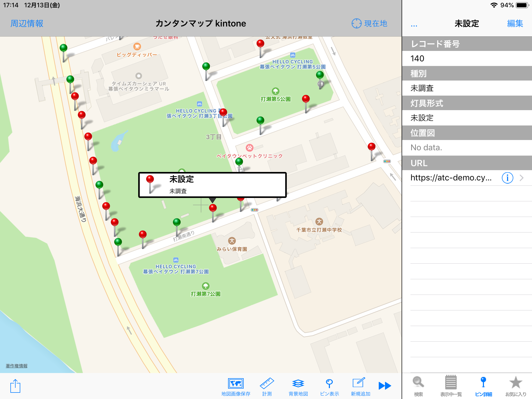Select the 計測 ruler measurement tool
Screen dimensions: 532x399
pos(267,387)
